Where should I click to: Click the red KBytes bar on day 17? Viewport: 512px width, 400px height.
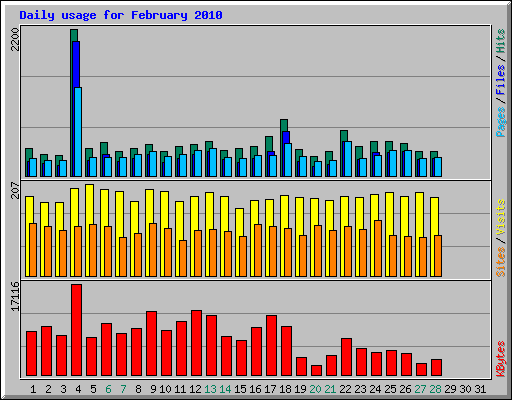(271, 346)
